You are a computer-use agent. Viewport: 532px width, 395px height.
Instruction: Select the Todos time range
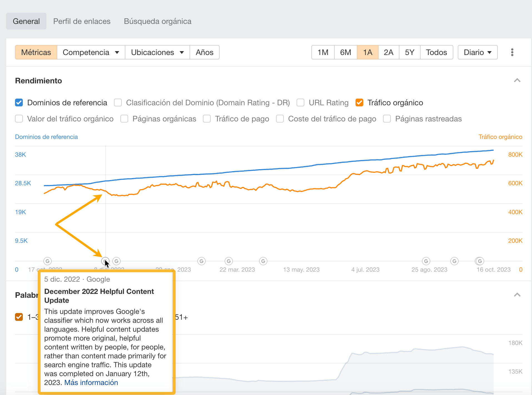tap(436, 52)
